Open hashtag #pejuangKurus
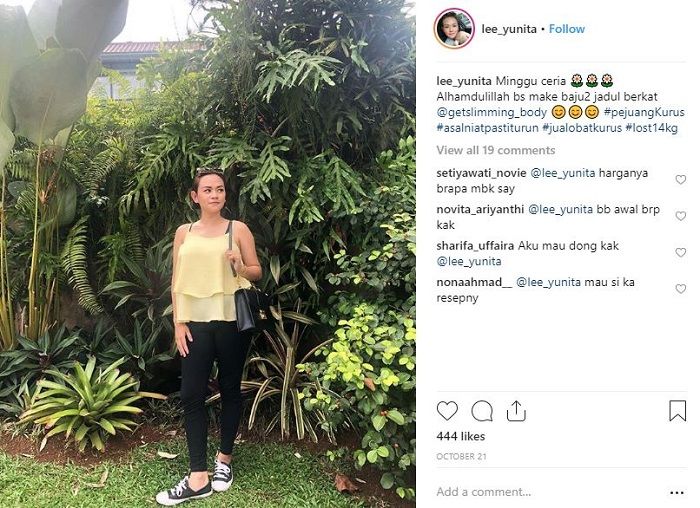Viewport: 700px width, 508px height. tap(644, 112)
